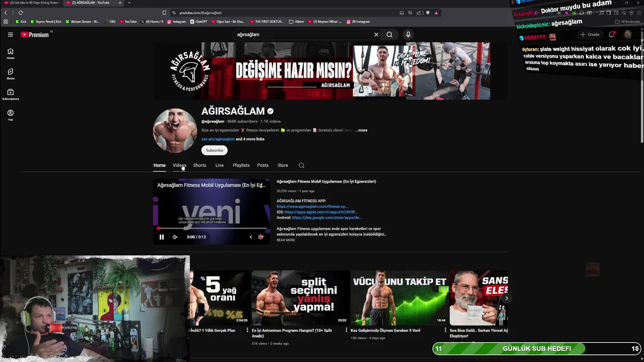
Task: Search within channel using magnifier icon
Action: (301, 165)
